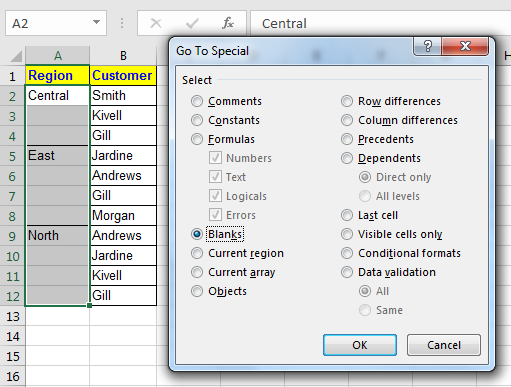The width and height of the screenshot is (511, 387).
Task: Open the Name Box dropdown arrow
Action: pos(96,22)
